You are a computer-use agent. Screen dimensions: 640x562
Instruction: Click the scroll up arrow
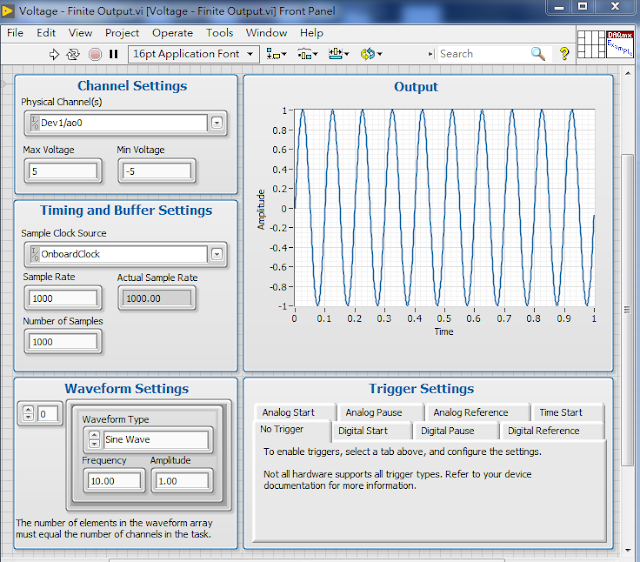coord(627,73)
